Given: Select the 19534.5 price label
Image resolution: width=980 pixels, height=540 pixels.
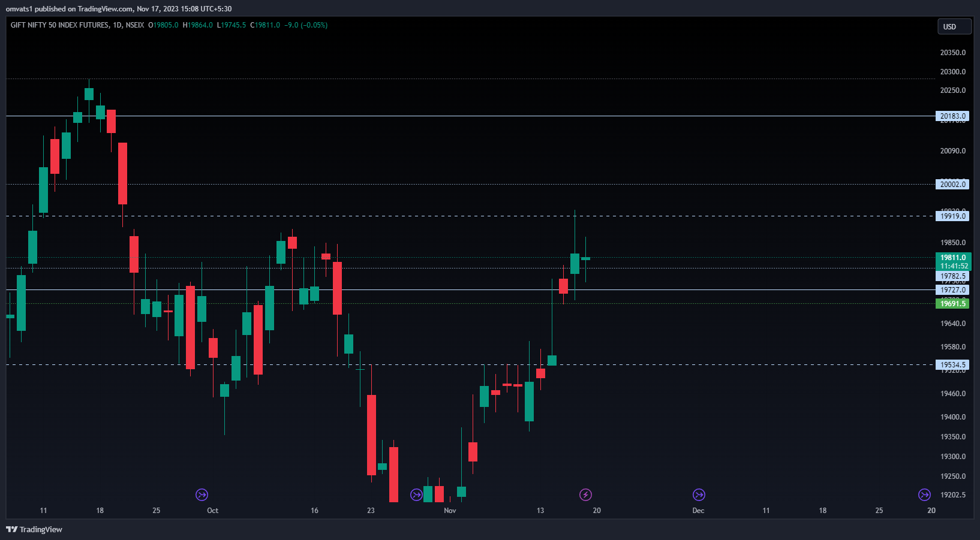Looking at the screenshot, I should [x=952, y=365].
